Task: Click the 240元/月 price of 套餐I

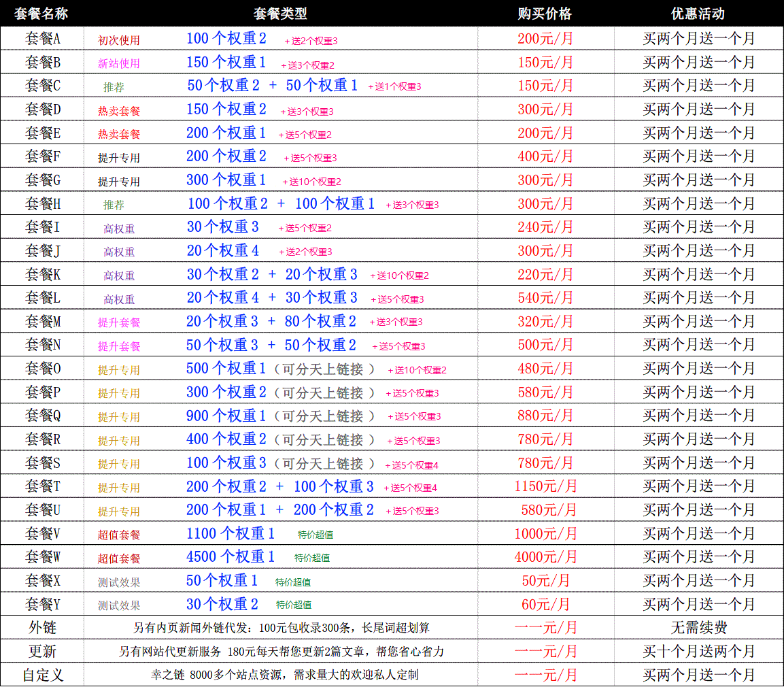Action: coord(545,227)
